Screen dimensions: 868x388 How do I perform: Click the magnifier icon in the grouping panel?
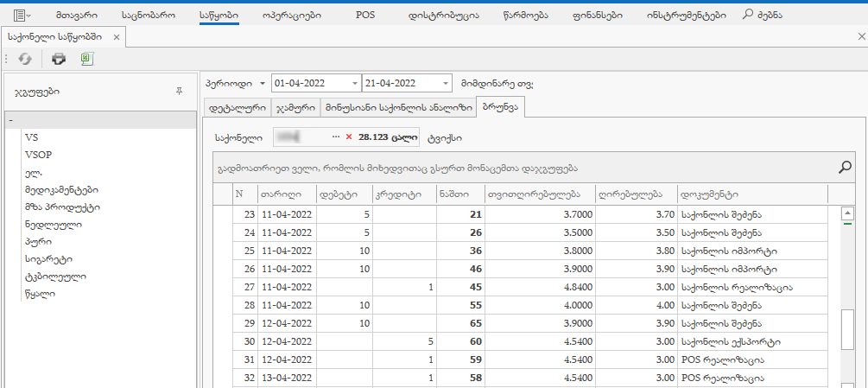pos(846,168)
